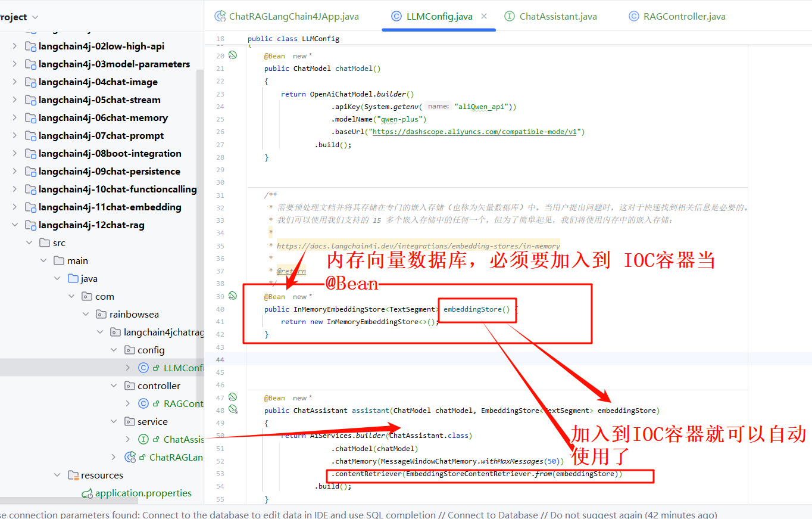Image resolution: width=812 pixels, height=519 pixels.
Task: Click the gutter icon on the assistant method line
Action: point(233,409)
